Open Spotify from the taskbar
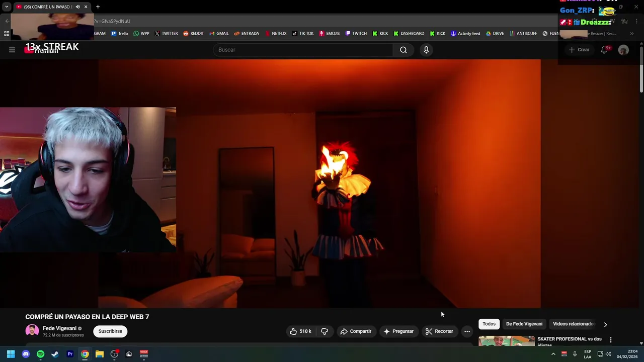This screenshot has height=362, width=644. point(40,354)
